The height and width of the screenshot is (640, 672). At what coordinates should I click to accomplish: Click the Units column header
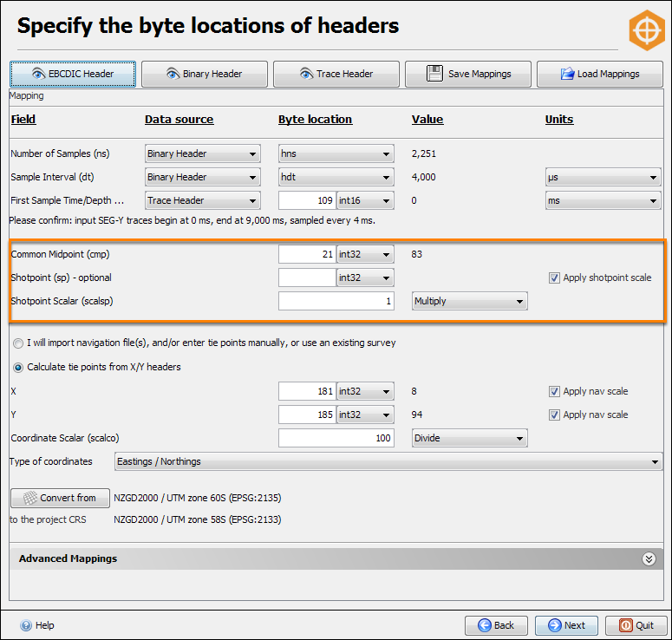coord(559,120)
